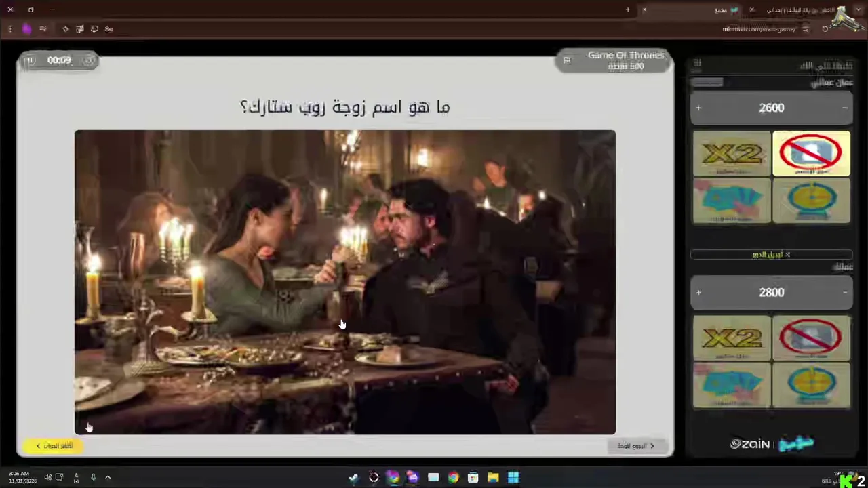The width and height of the screenshot is (868, 488).
Task: Click the return to board button
Action: [x=636, y=445]
